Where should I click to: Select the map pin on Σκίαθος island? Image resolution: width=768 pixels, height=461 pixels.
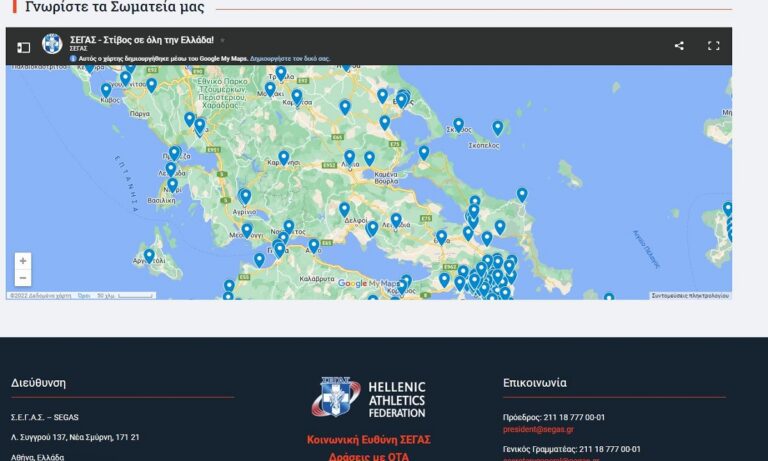[458, 125]
